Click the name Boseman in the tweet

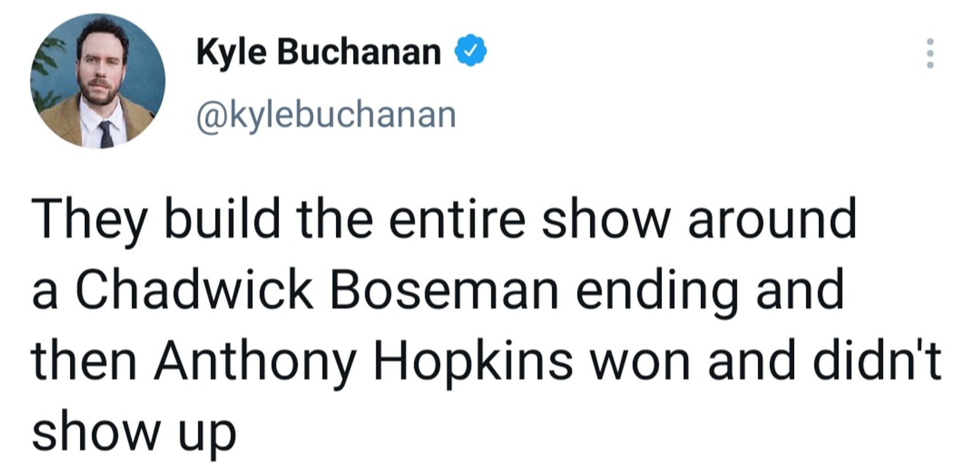tap(443, 290)
